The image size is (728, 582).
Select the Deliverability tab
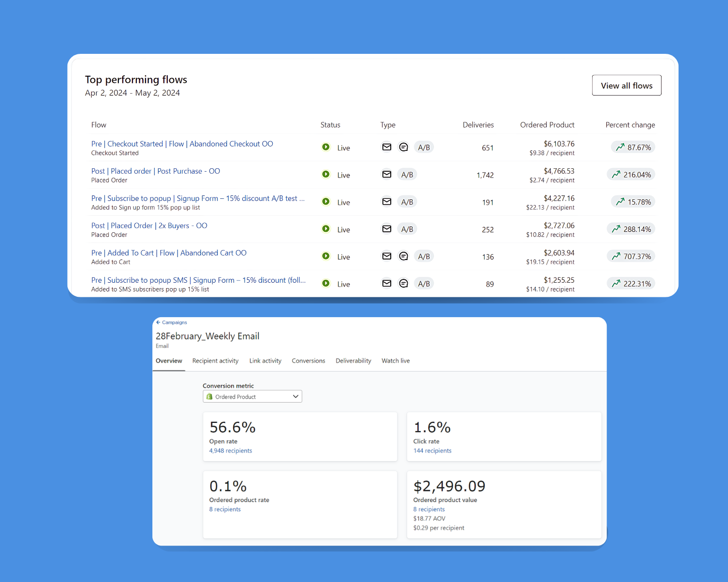tap(353, 361)
